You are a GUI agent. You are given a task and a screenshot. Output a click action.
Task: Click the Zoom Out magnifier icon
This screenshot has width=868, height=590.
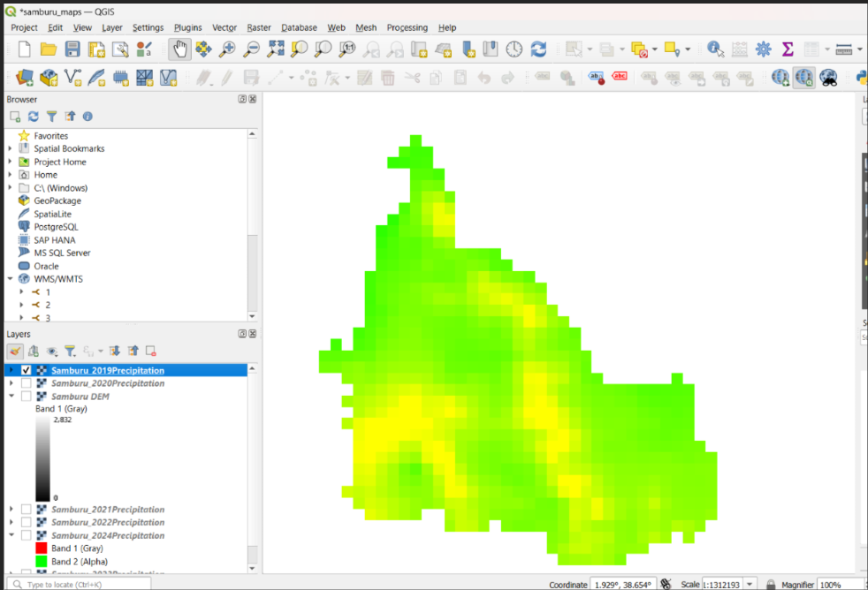click(251, 49)
